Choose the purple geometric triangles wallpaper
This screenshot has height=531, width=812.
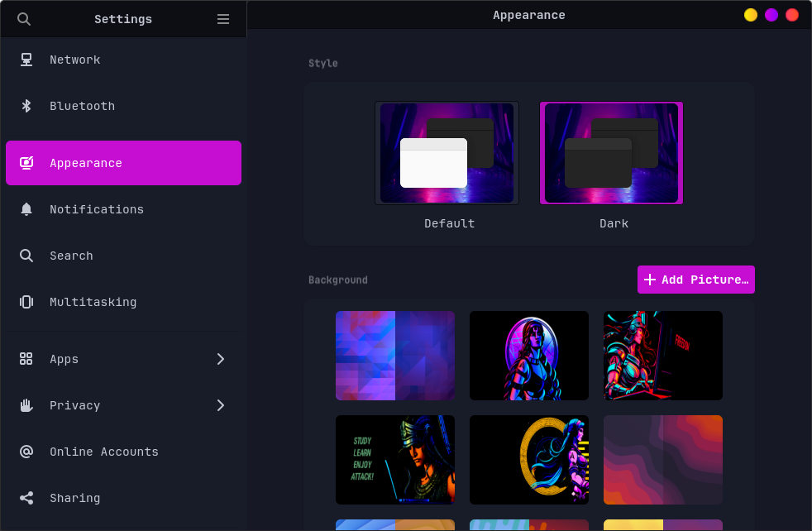395,356
